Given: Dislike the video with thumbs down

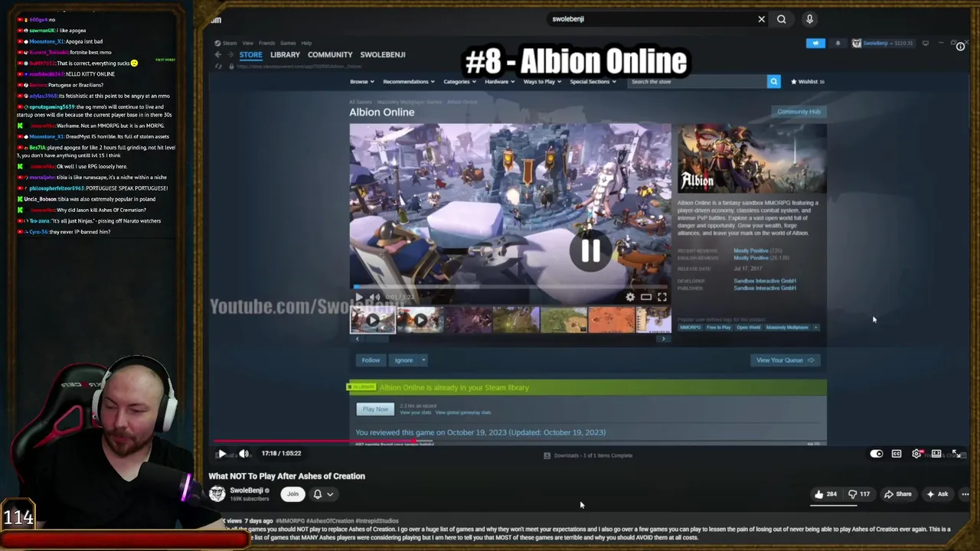Looking at the screenshot, I should (x=859, y=494).
